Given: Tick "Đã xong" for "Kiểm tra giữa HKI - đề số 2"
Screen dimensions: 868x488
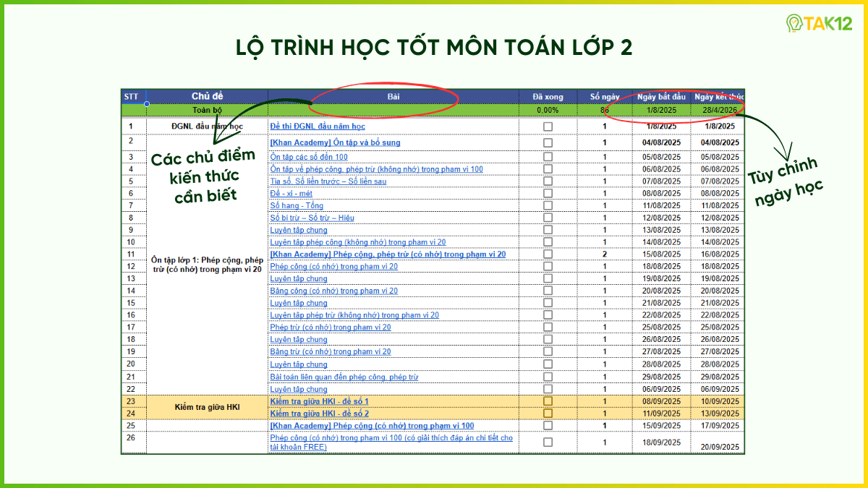Looking at the screenshot, I should 548,414.
